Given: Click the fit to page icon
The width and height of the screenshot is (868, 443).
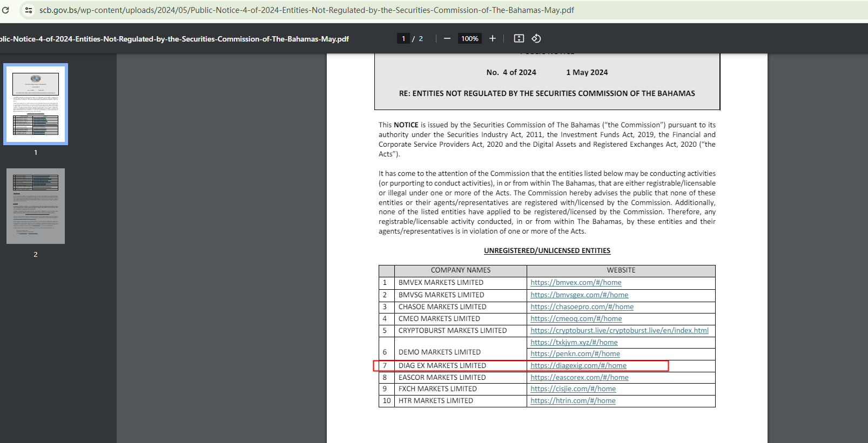Looking at the screenshot, I should pyautogui.click(x=519, y=38).
